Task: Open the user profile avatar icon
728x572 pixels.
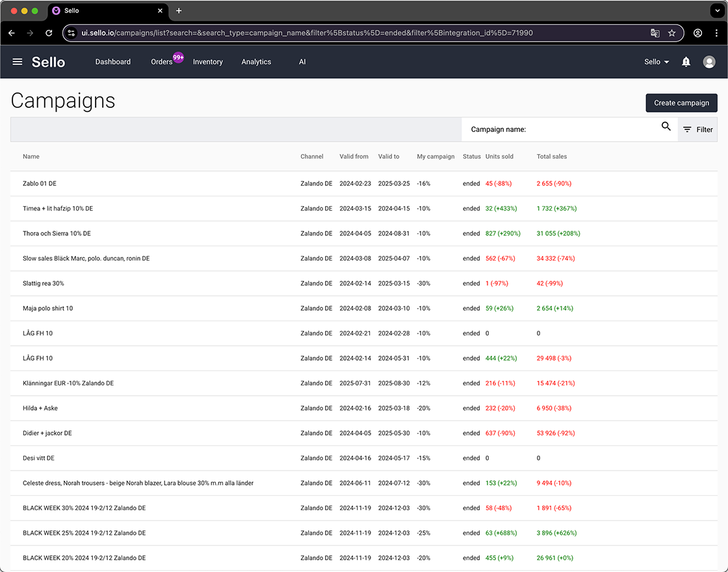Action: coord(708,62)
